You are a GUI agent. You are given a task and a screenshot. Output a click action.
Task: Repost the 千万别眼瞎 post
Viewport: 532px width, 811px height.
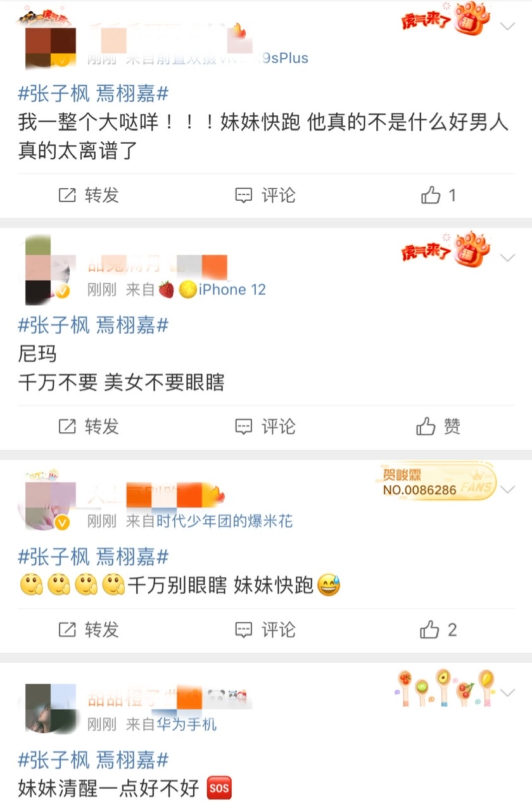[89, 630]
